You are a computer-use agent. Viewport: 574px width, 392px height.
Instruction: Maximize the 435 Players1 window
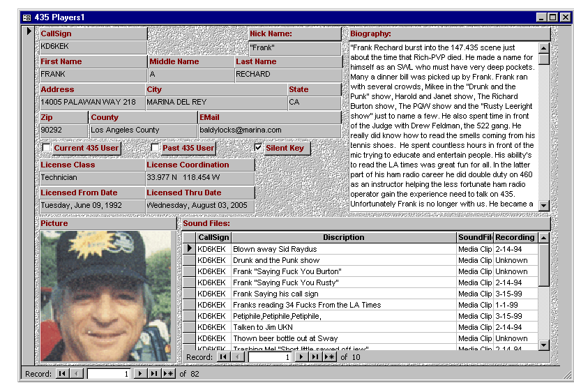coord(553,17)
